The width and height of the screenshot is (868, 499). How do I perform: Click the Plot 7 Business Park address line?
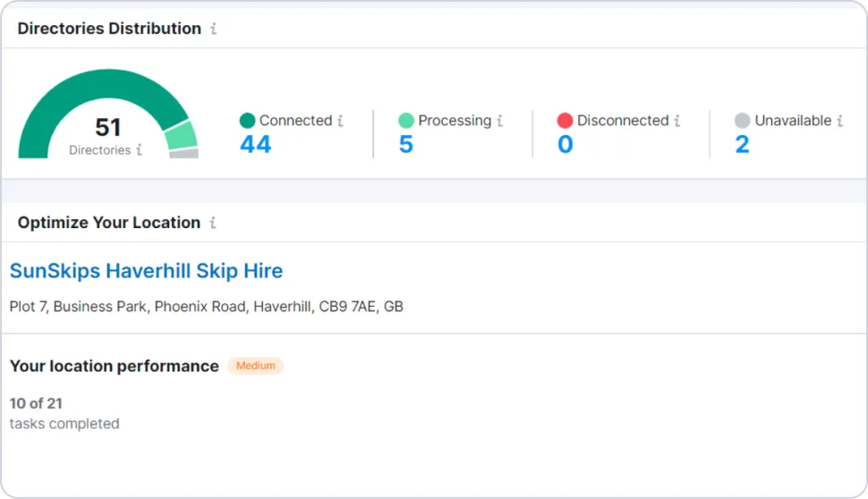coord(207,307)
